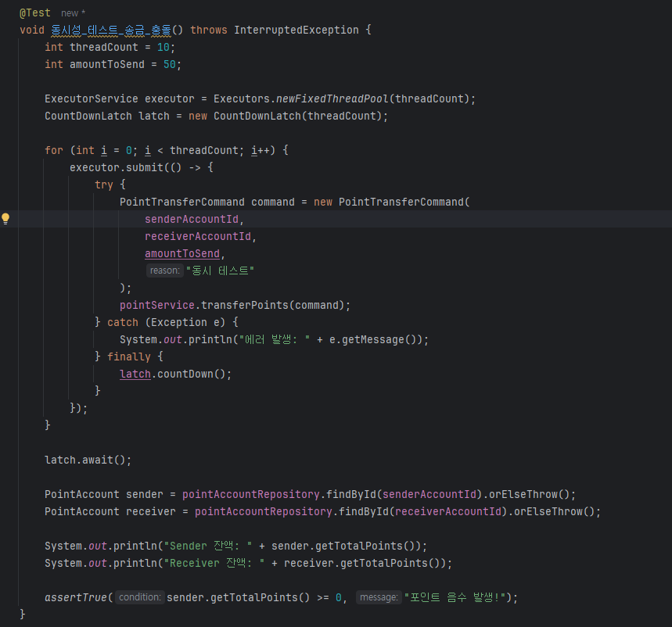The image size is (672, 627).
Task: Click the senderAccountId argument in the constructor
Action: (x=192, y=219)
